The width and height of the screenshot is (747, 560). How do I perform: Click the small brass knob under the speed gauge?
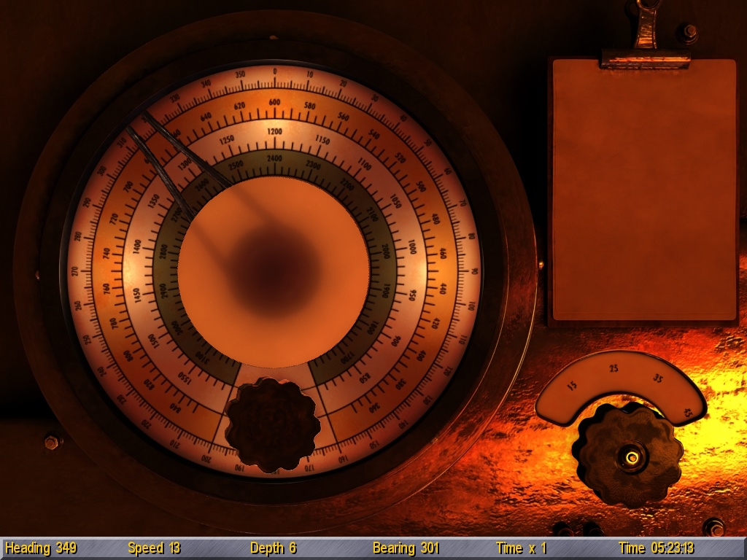(x=627, y=455)
